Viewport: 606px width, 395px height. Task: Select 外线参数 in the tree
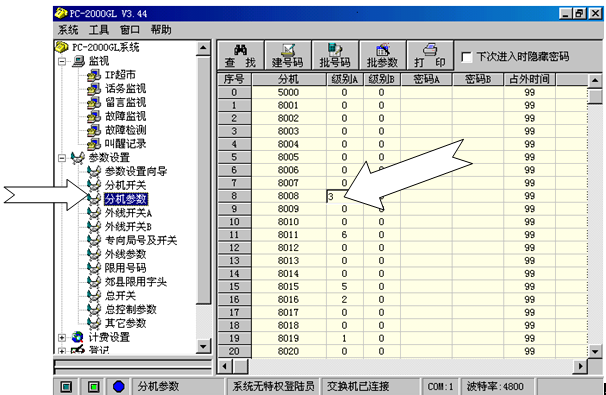(x=125, y=254)
